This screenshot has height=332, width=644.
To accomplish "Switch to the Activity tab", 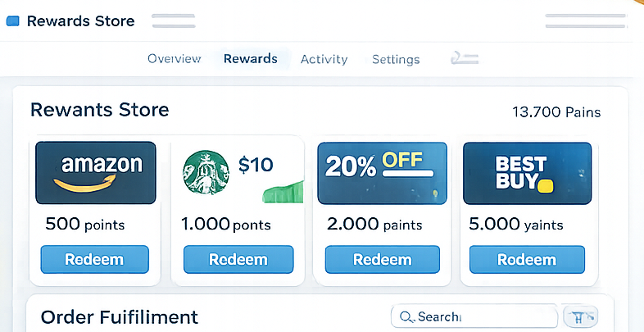I will (x=324, y=59).
